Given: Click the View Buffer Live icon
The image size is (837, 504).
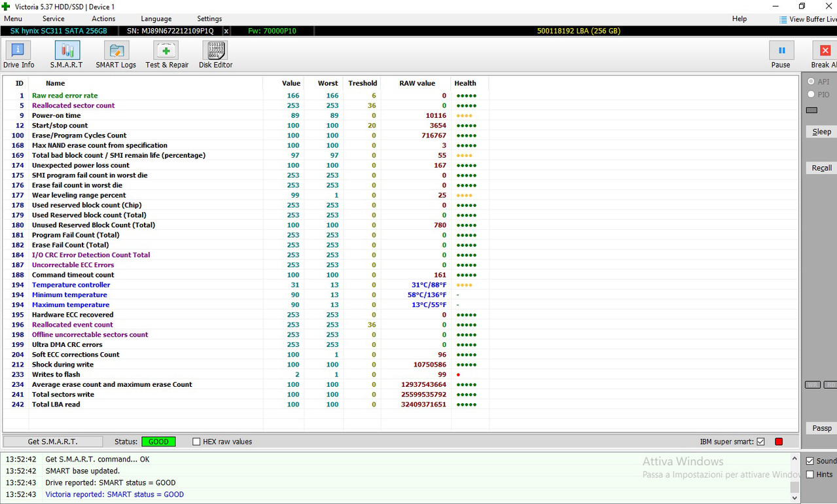Looking at the screenshot, I should (x=783, y=20).
